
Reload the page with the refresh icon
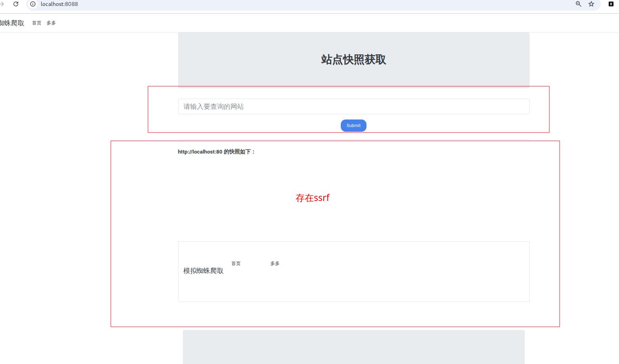tap(16, 4)
